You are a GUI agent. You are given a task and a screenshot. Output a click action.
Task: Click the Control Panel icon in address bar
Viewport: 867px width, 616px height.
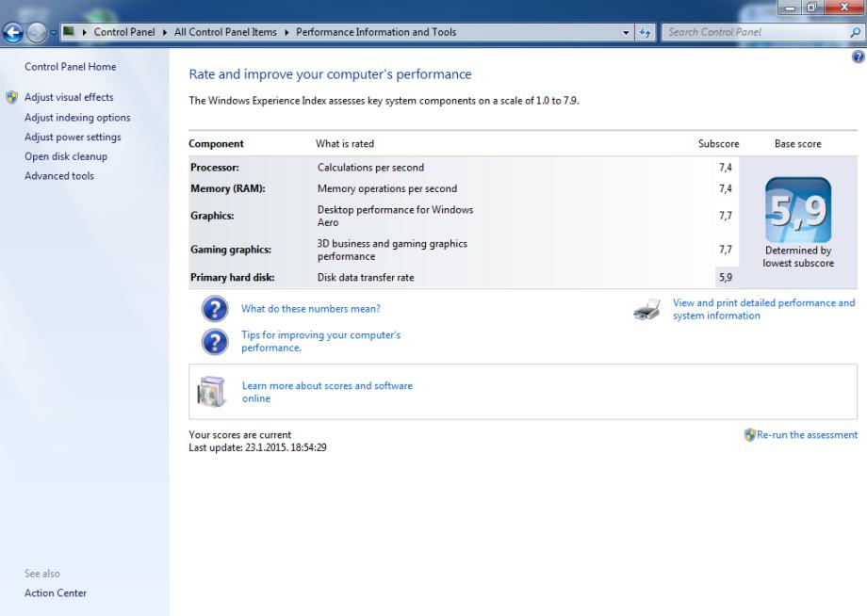pyautogui.click(x=69, y=31)
